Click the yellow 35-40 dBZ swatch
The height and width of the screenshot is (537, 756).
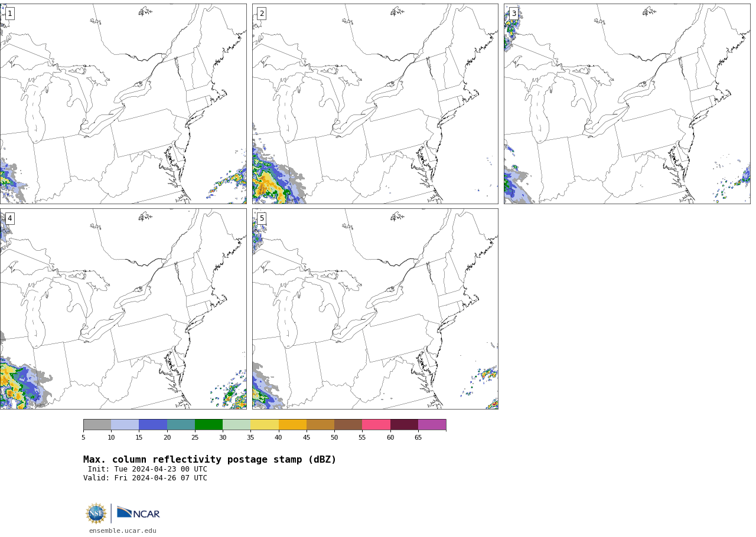point(265,425)
